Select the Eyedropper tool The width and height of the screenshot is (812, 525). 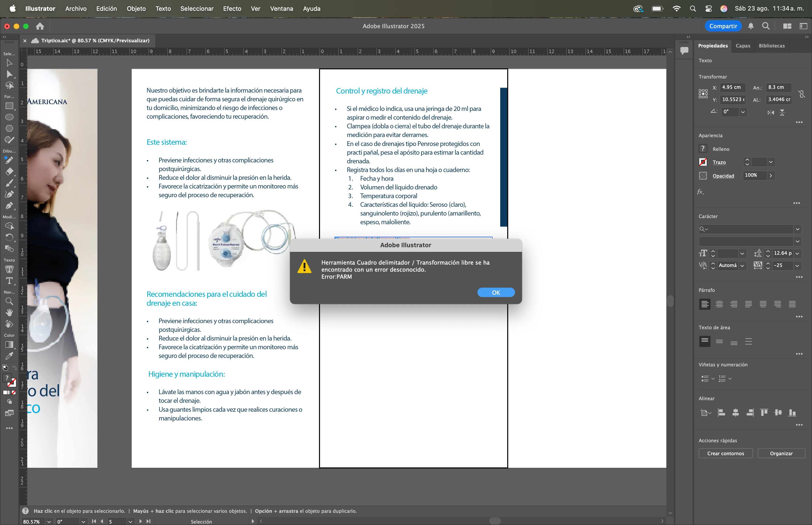coord(10,356)
